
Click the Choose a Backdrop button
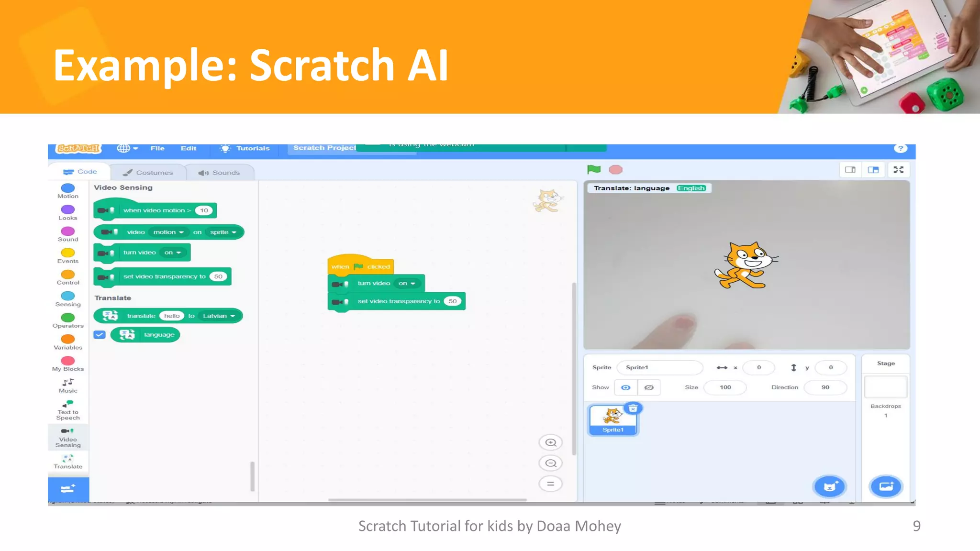(x=886, y=486)
